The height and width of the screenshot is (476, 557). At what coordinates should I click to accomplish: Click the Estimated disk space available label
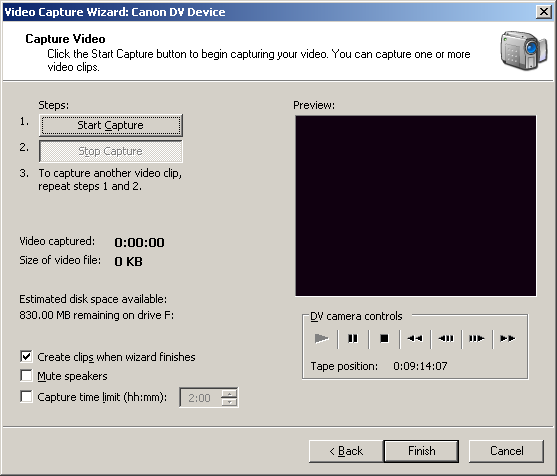[93, 299]
